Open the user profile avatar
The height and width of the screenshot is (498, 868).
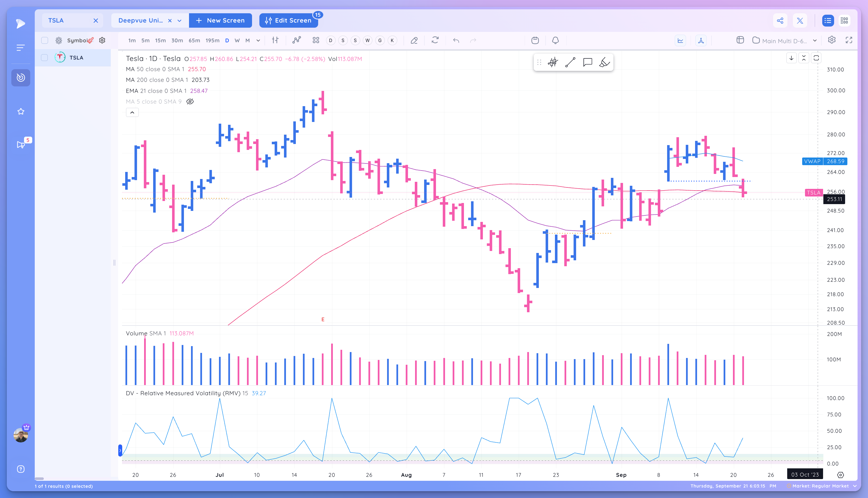click(21, 435)
